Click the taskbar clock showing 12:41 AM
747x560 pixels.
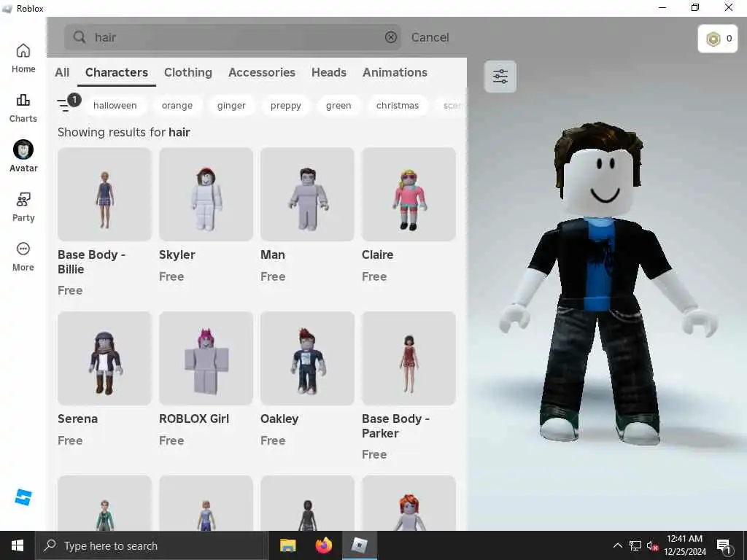[x=684, y=545]
